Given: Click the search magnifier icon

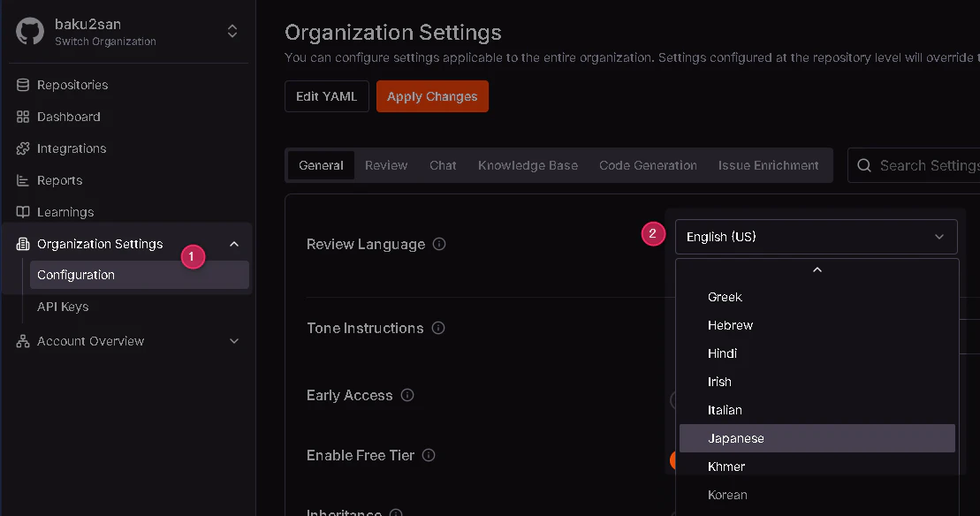Looking at the screenshot, I should click(x=864, y=165).
